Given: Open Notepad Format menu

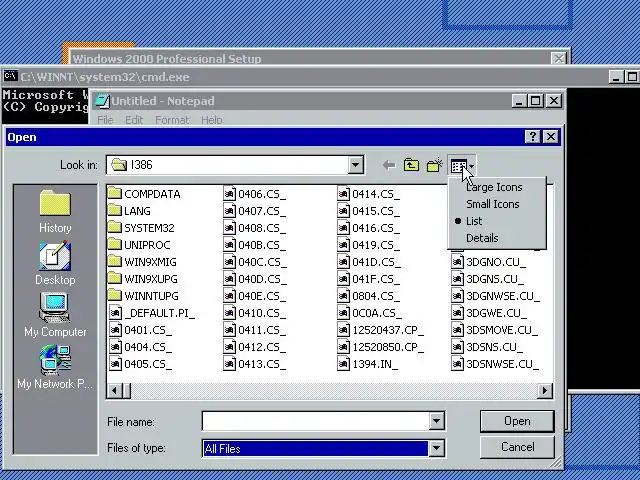Looking at the screenshot, I should click(x=172, y=120).
